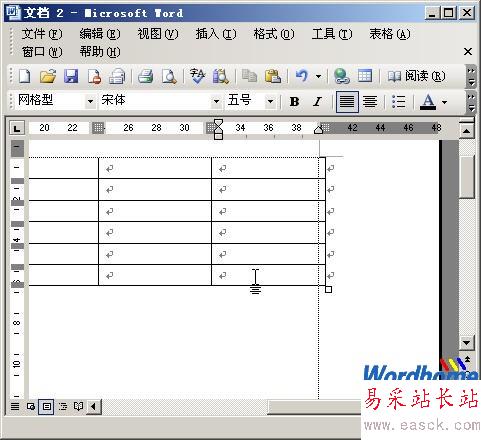
Task: Toggle the Italic formatting button
Action: click(x=318, y=102)
